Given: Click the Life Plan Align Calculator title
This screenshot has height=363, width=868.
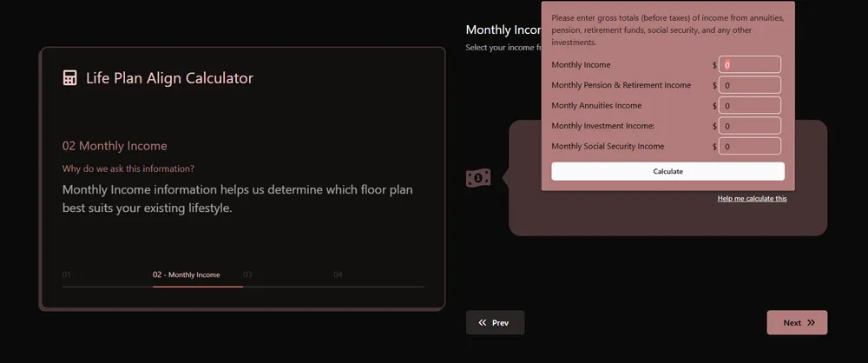Looking at the screenshot, I should click(x=169, y=78).
